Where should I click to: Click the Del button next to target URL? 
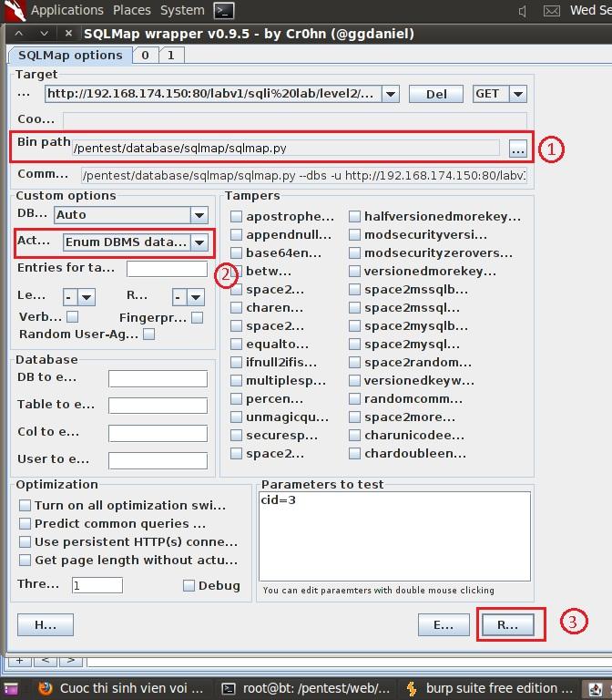pos(436,94)
